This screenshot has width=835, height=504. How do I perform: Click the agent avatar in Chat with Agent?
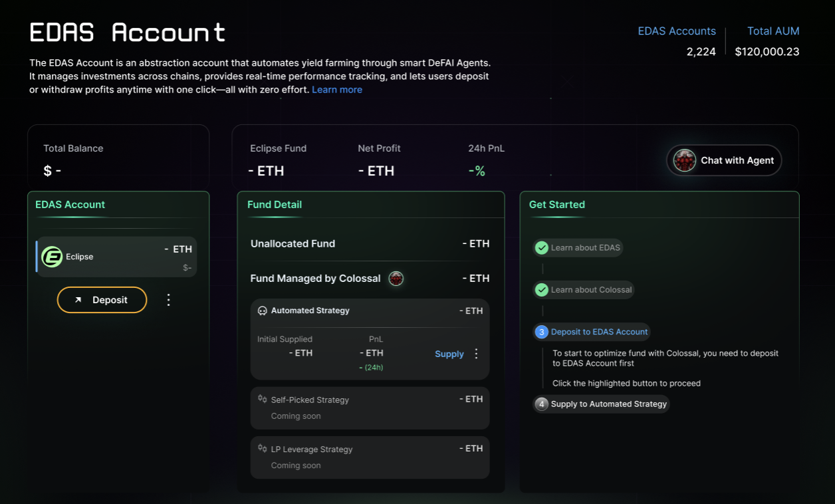(x=685, y=160)
